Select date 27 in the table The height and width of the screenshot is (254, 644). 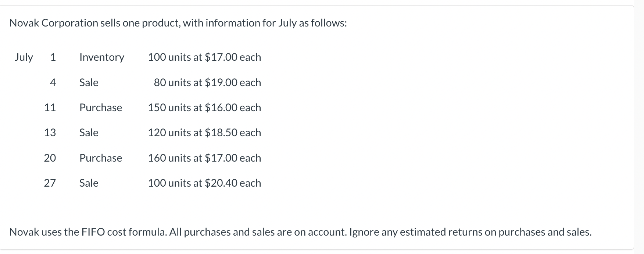(x=50, y=183)
